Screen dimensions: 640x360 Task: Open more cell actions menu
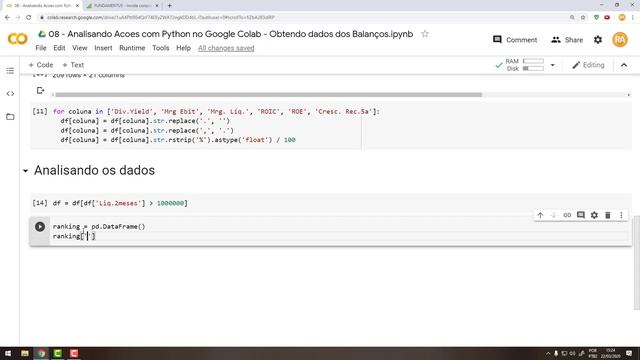(621, 215)
